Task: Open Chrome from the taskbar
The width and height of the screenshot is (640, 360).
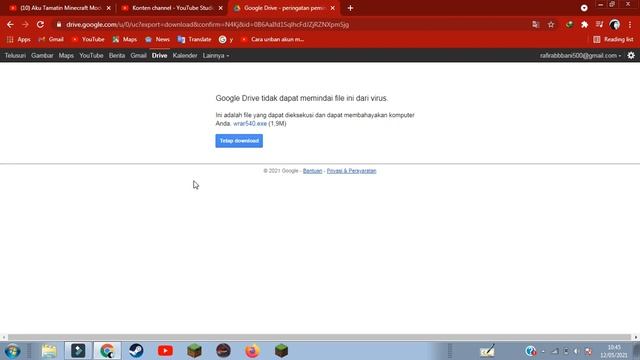Action: (x=107, y=351)
